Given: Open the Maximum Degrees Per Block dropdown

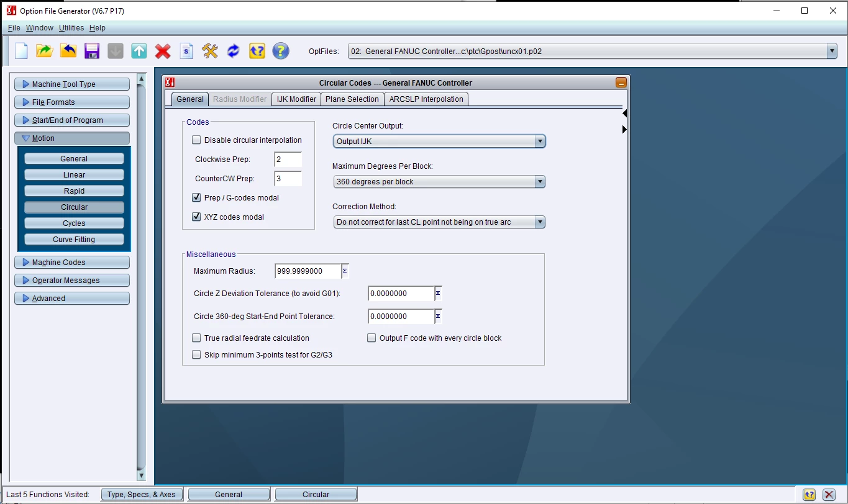Looking at the screenshot, I should [540, 182].
